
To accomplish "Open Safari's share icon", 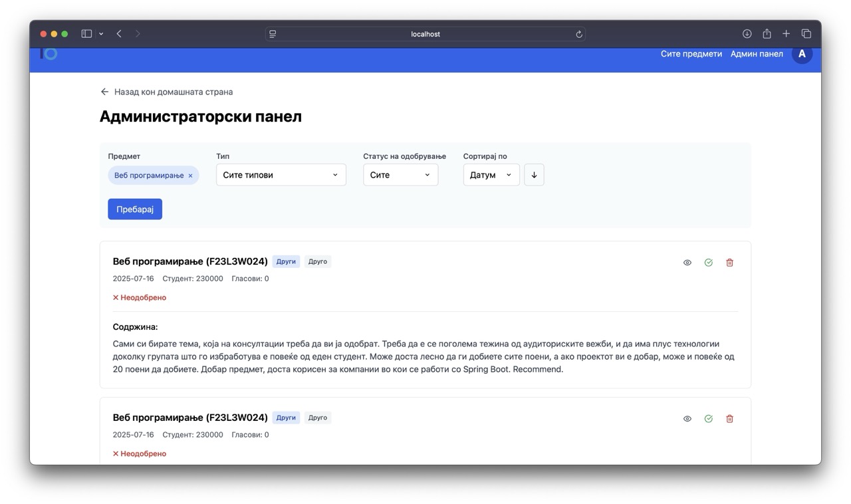I will tap(767, 34).
